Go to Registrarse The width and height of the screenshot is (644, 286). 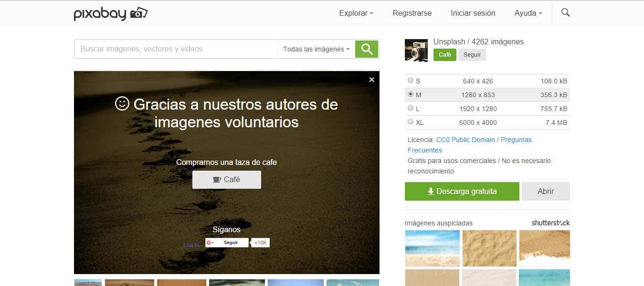[412, 13]
